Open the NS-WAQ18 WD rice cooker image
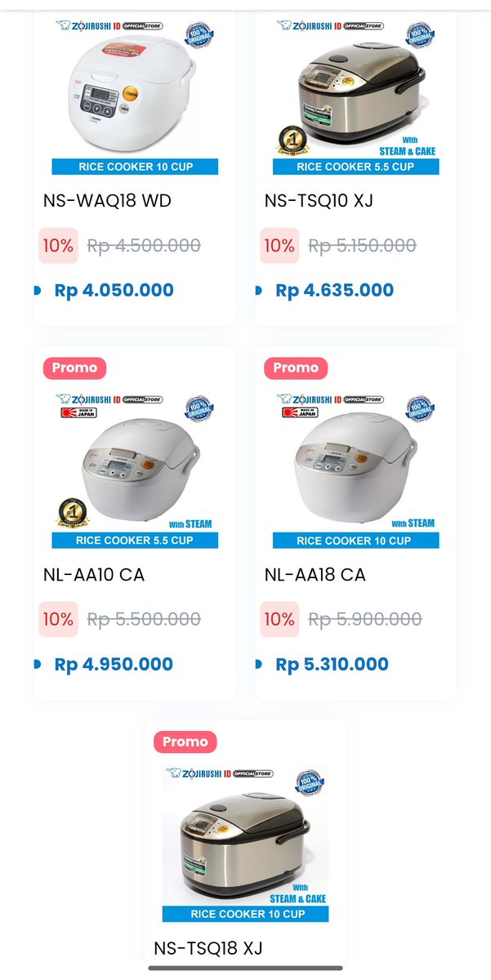 [135, 96]
